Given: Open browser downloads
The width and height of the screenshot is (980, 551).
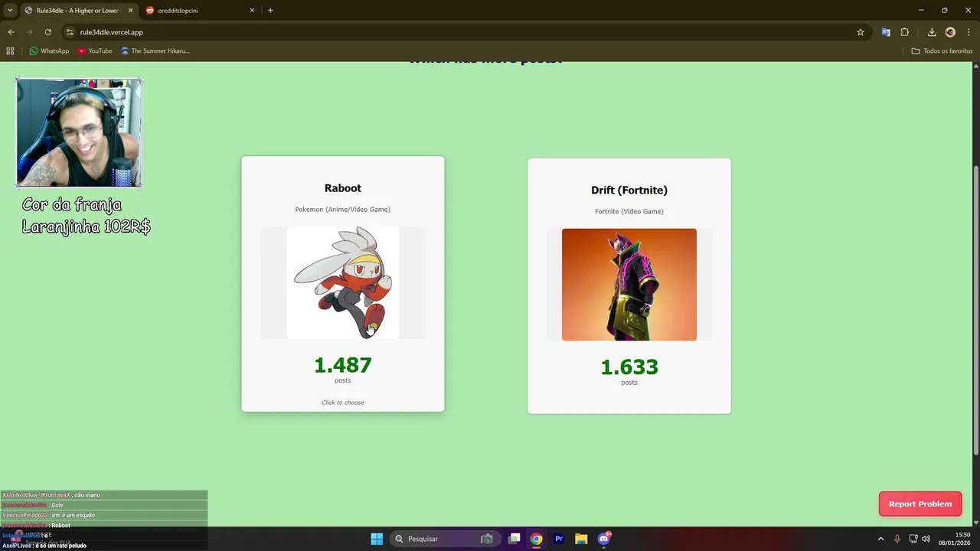Looking at the screenshot, I should pyautogui.click(x=932, y=32).
